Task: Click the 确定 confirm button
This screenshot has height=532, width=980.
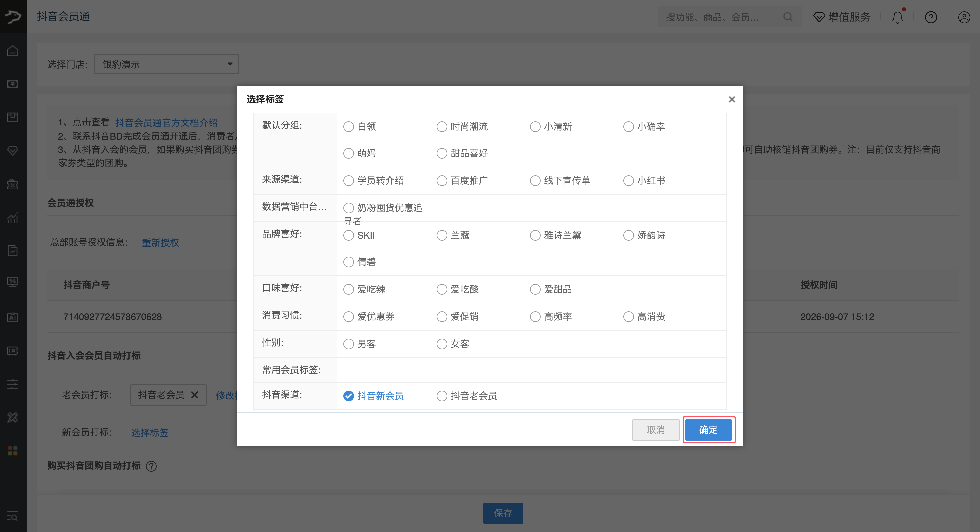Action: [708, 430]
